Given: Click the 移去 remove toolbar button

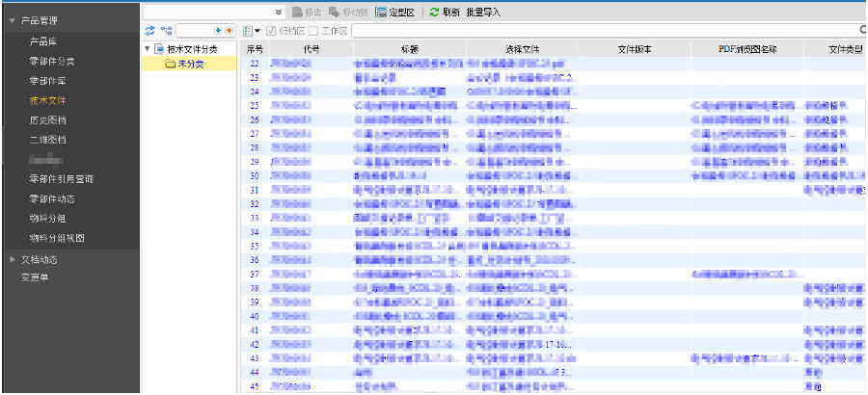Looking at the screenshot, I should [307, 13].
